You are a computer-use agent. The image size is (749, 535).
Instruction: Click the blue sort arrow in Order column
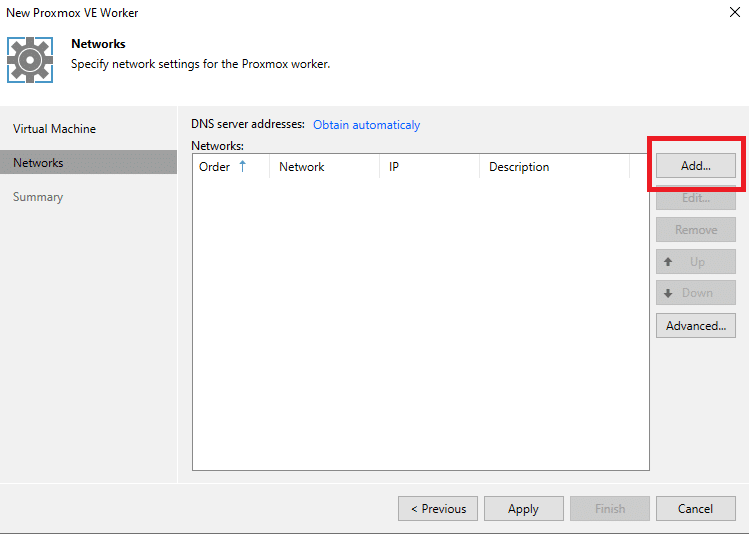click(243, 166)
